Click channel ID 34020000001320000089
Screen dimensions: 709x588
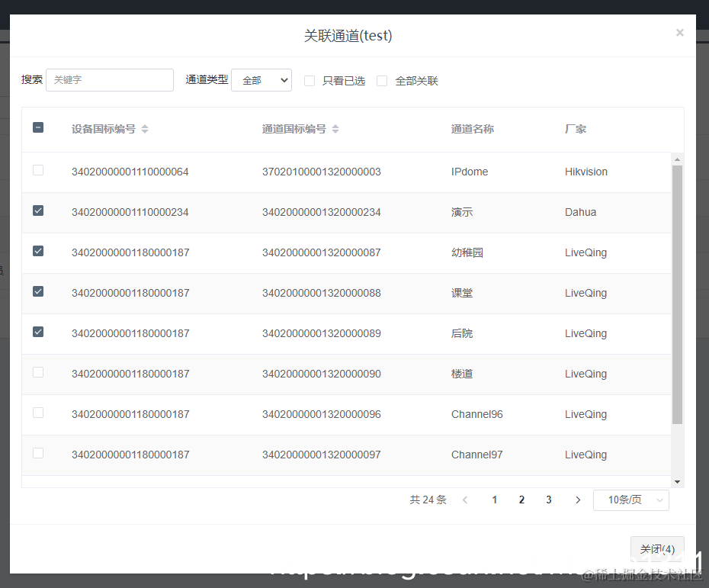322,333
